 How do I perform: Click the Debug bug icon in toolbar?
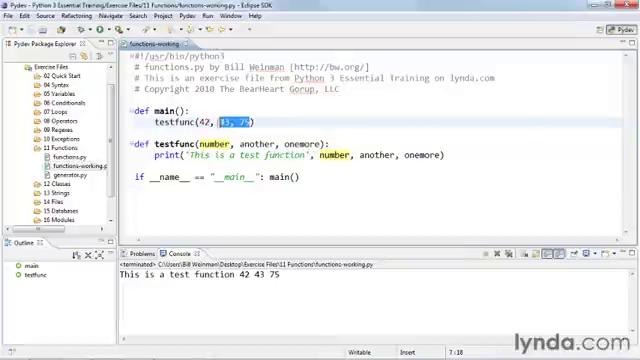click(x=81, y=29)
